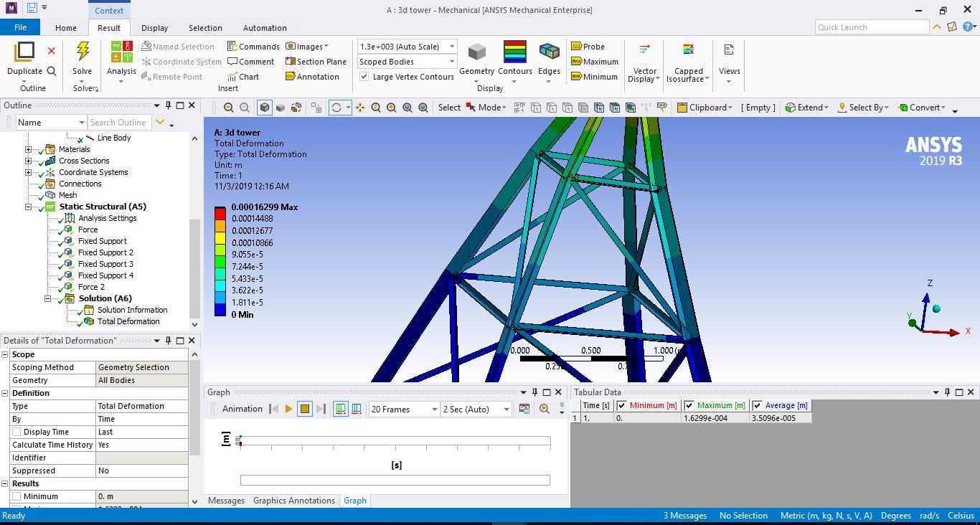Enable the Display Time checkbox
The image size is (980, 525).
click(17, 432)
